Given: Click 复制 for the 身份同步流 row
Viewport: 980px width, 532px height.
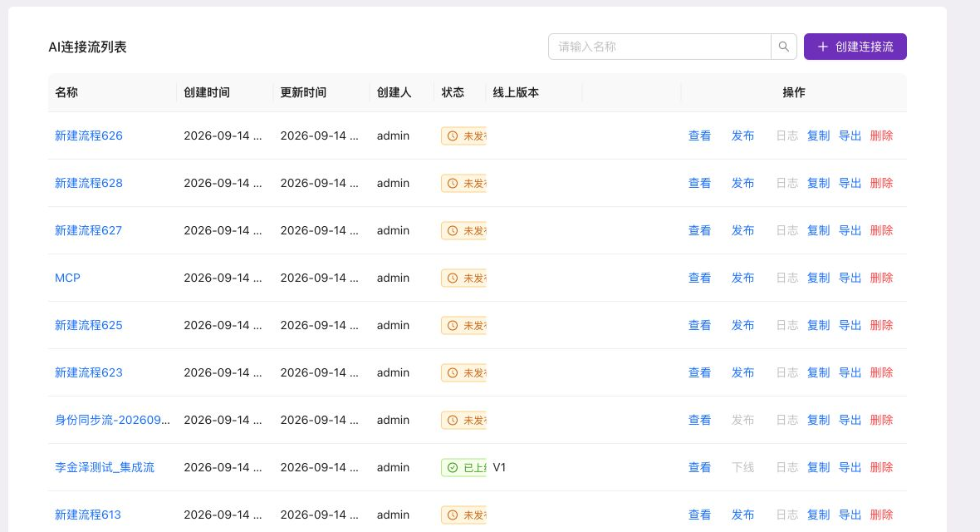Looking at the screenshot, I should tap(819, 420).
